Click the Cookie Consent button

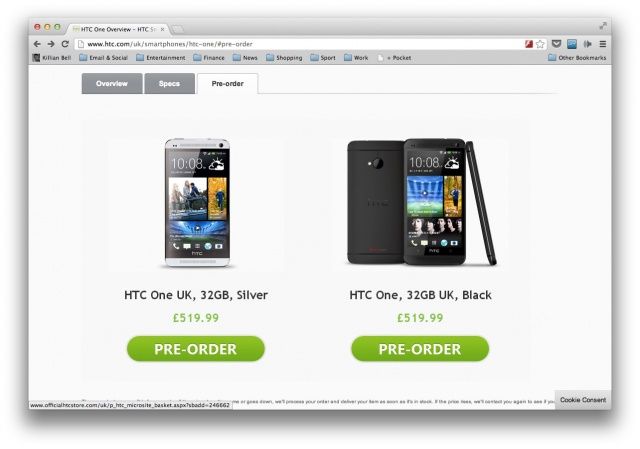[583, 400]
